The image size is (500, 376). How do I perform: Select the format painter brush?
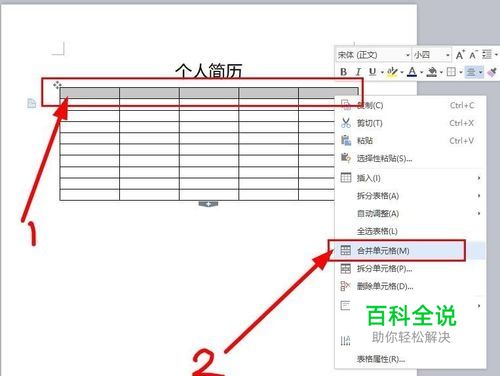tap(492, 72)
